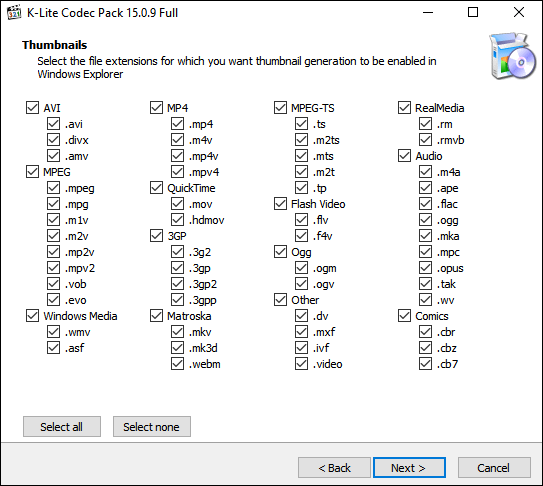Toggle the .m2ts checkbox
The height and width of the screenshot is (486, 543).
(301, 140)
